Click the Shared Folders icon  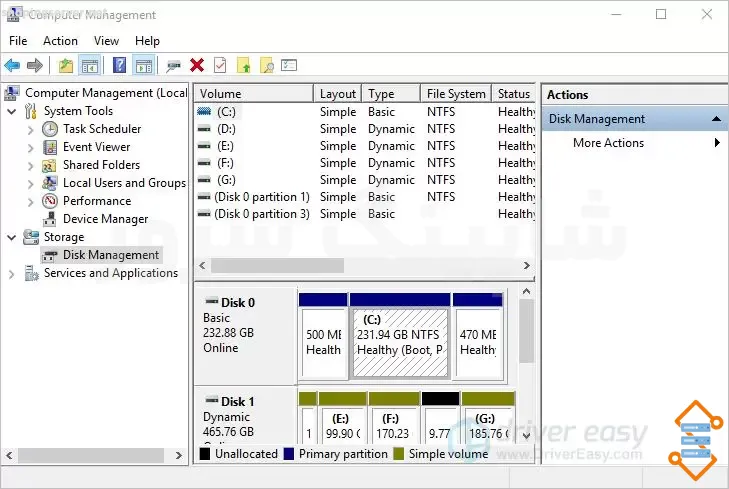pyautogui.click(x=49, y=165)
